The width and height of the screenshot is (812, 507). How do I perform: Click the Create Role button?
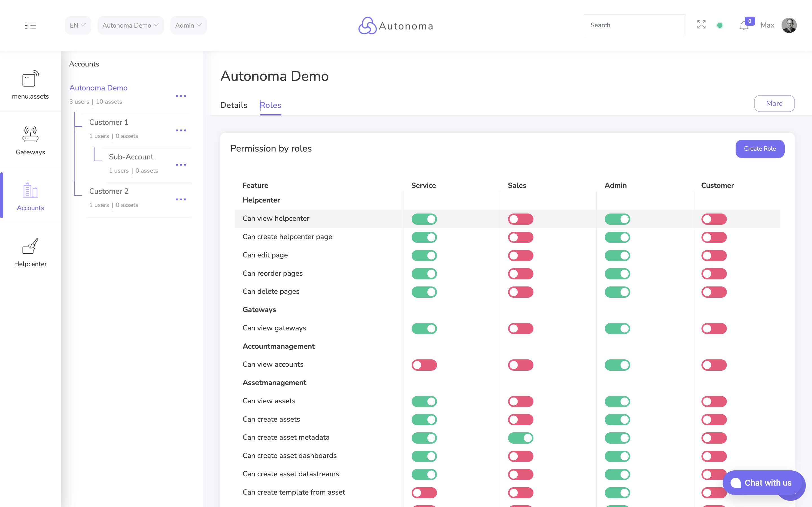tap(759, 148)
